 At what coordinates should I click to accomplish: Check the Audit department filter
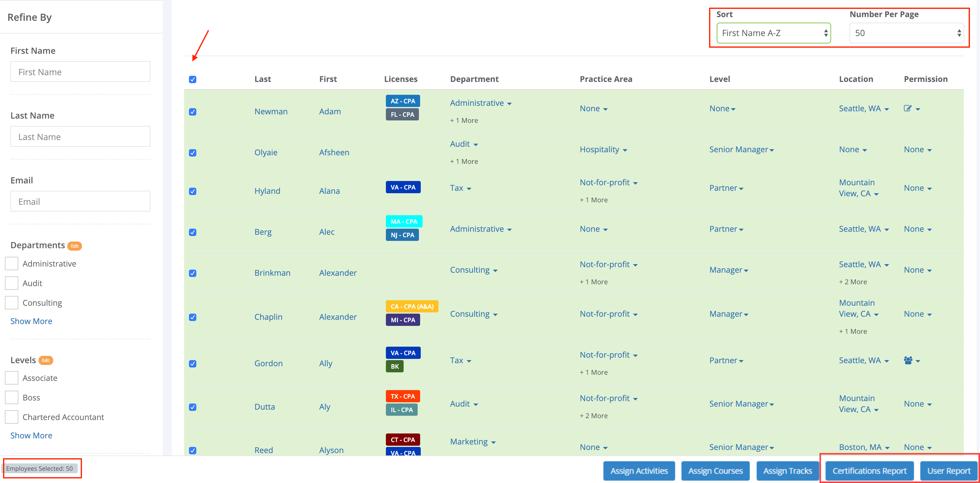coord(11,283)
